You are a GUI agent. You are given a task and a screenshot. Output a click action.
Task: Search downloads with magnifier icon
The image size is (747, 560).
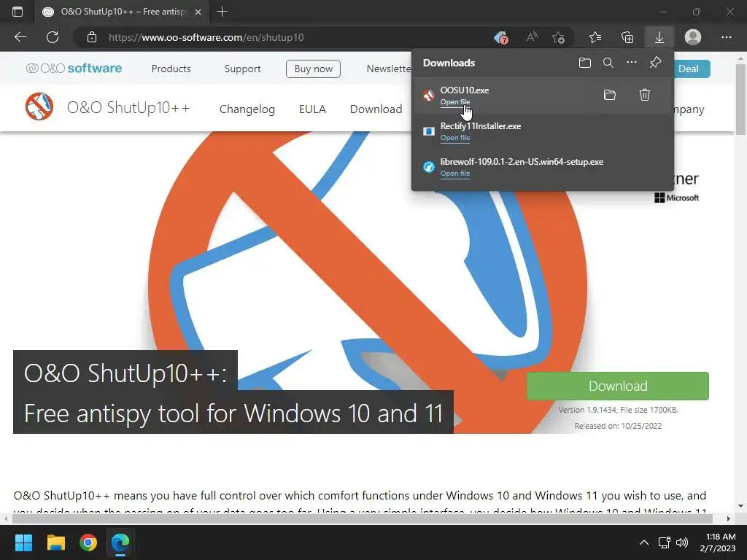point(608,63)
